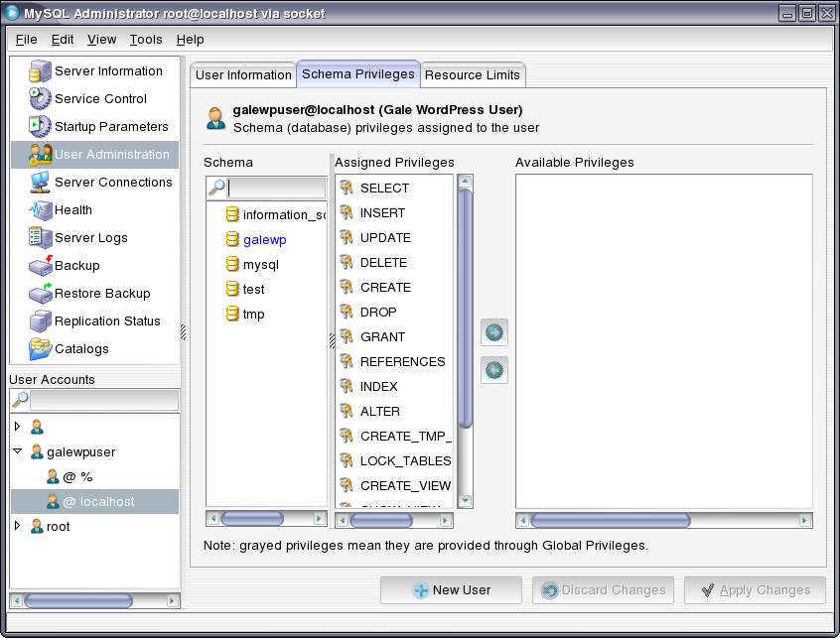Expand the unnamed anonymous user account node

tap(17, 427)
